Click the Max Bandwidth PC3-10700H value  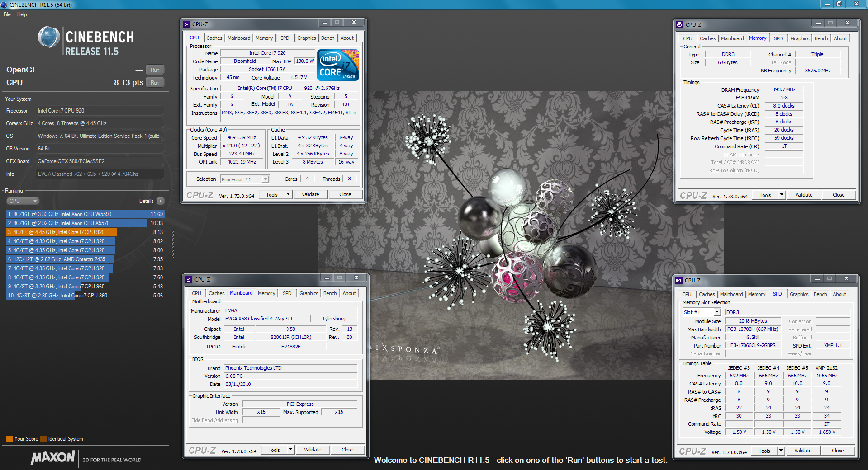coord(753,329)
